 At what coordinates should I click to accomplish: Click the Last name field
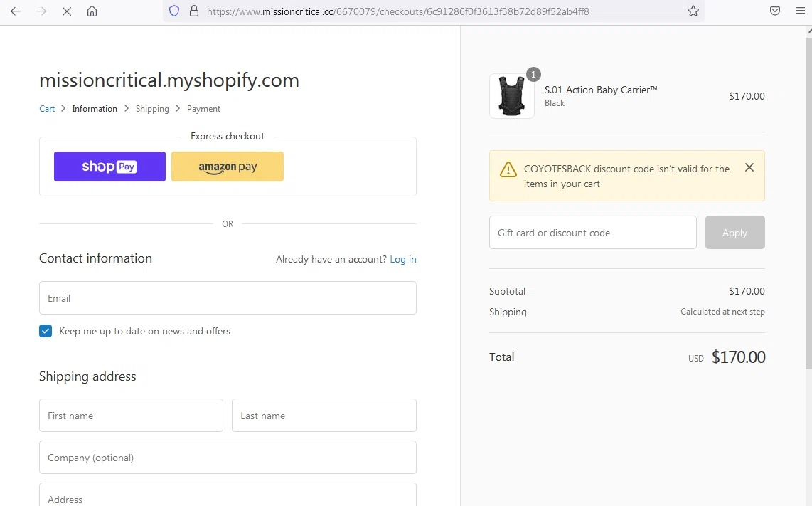tap(324, 416)
